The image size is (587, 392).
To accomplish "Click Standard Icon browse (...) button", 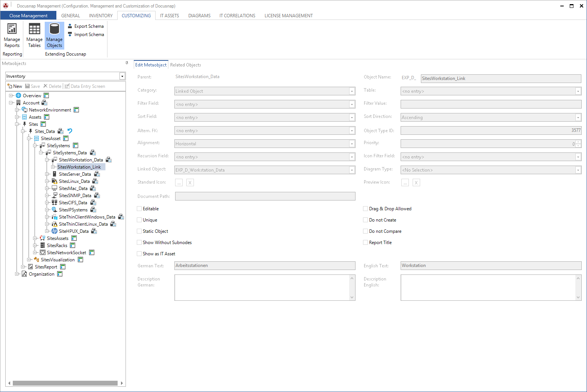I will point(179,182).
